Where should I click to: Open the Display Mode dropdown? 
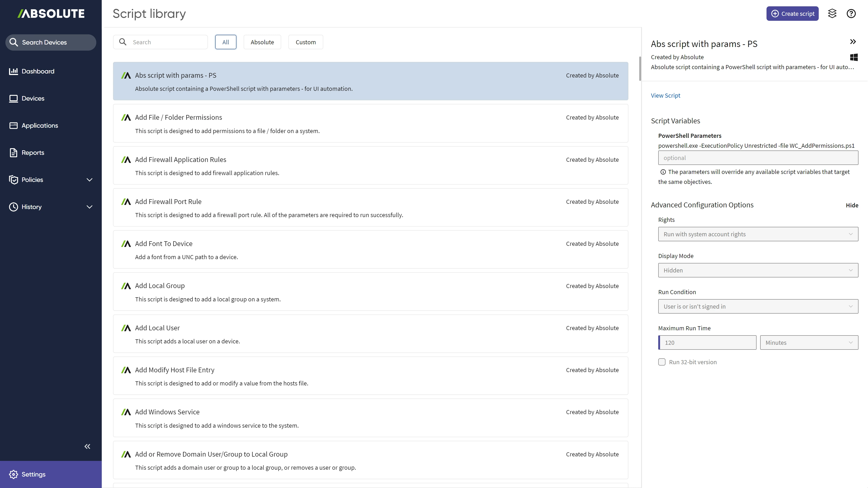click(x=758, y=270)
